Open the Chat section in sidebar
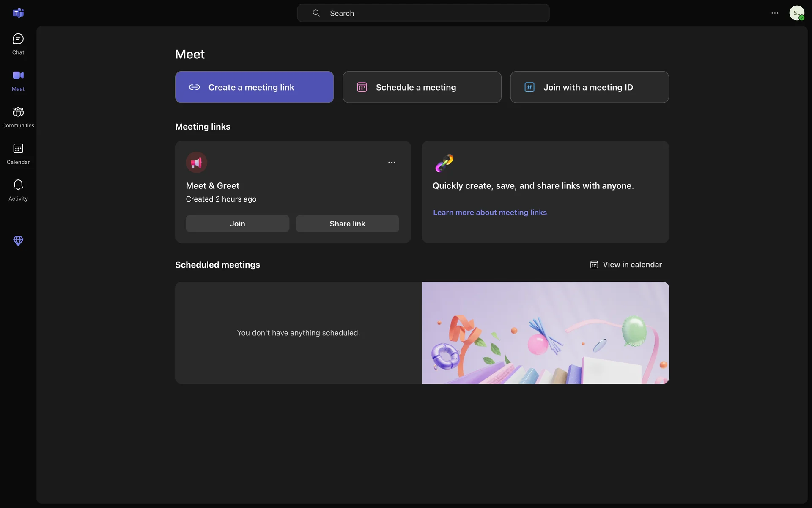Viewport: 812px width, 508px height. [x=18, y=44]
